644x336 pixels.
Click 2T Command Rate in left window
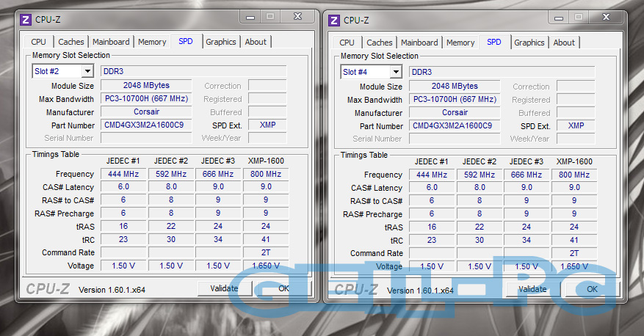click(266, 252)
